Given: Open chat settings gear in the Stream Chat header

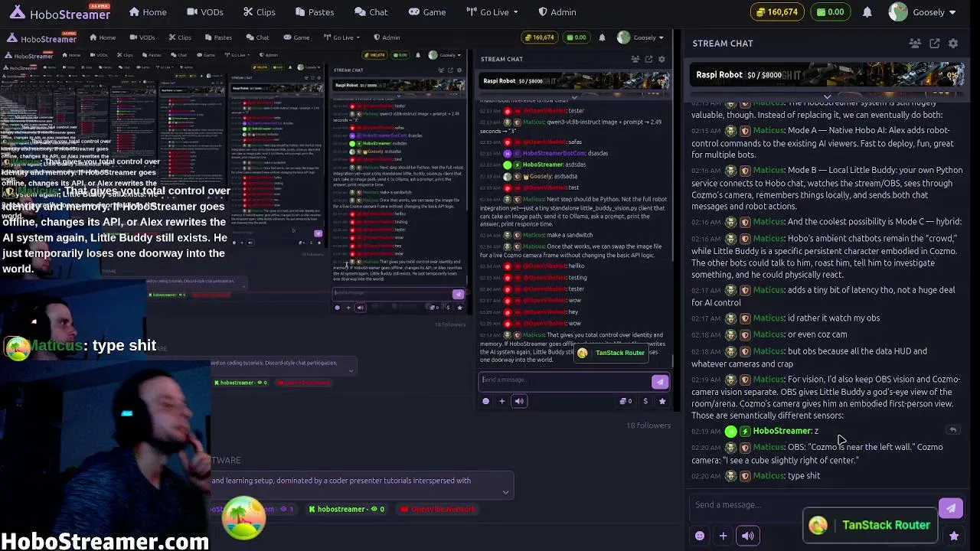Looking at the screenshot, I should [x=953, y=44].
